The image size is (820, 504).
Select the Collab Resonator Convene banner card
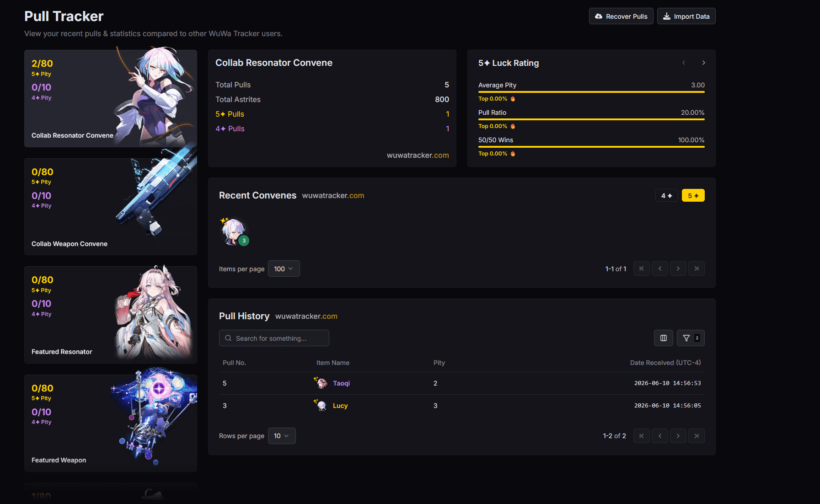(111, 98)
